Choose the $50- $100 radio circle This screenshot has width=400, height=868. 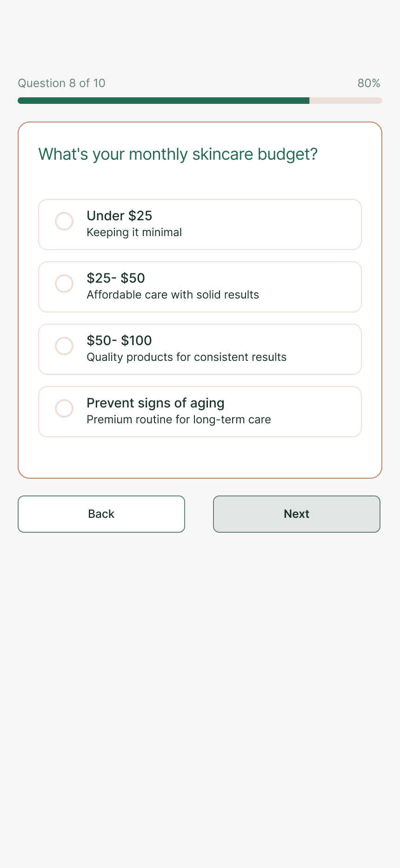coord(64,346)
